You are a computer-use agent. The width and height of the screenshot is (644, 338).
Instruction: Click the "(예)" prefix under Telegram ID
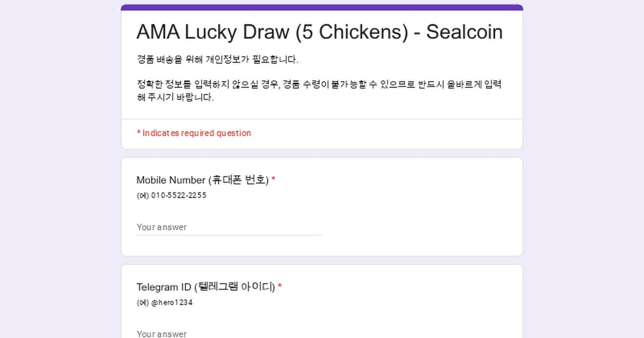[x=143, y=303]
